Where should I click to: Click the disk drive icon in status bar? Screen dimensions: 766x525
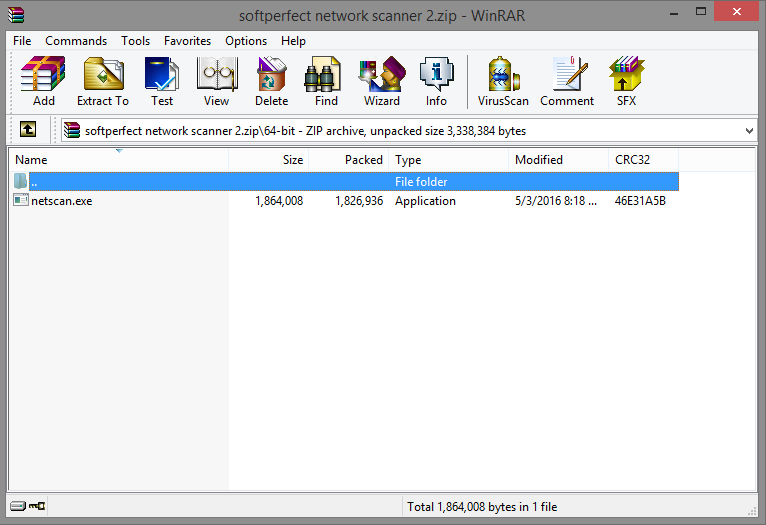click(18, 506)
